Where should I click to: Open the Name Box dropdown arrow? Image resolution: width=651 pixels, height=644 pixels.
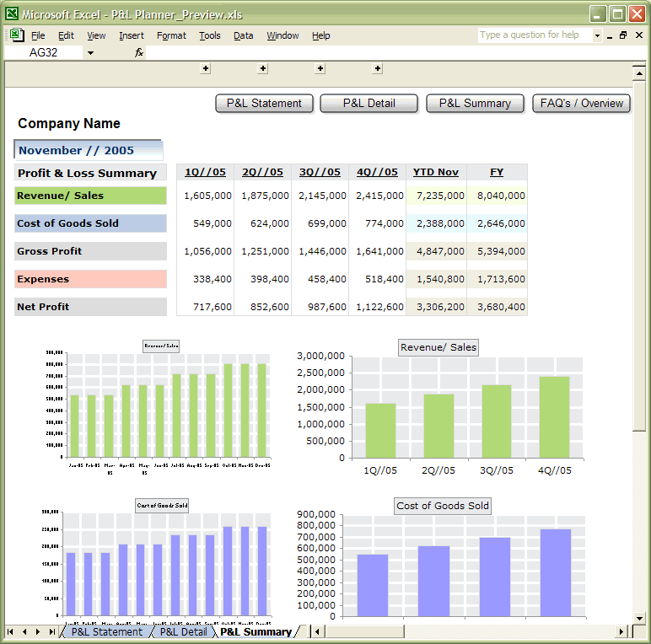click(90, 53)
